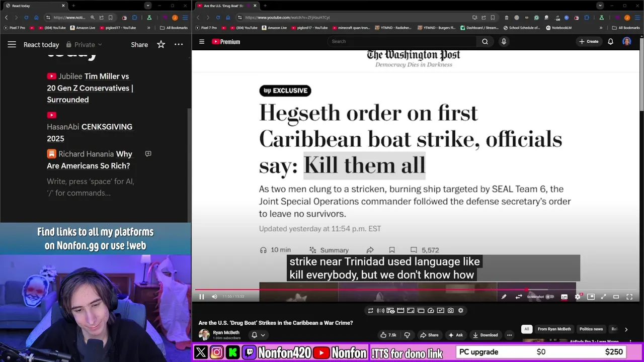
Task: Click the pen annotate icon in player
Action: pos(504,297)
